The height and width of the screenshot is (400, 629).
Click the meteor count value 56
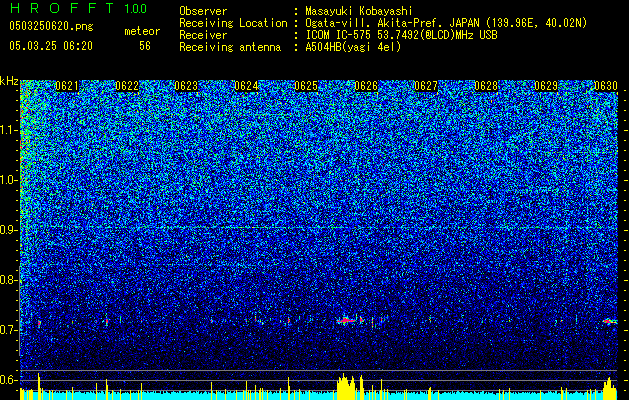click(145, 46)
